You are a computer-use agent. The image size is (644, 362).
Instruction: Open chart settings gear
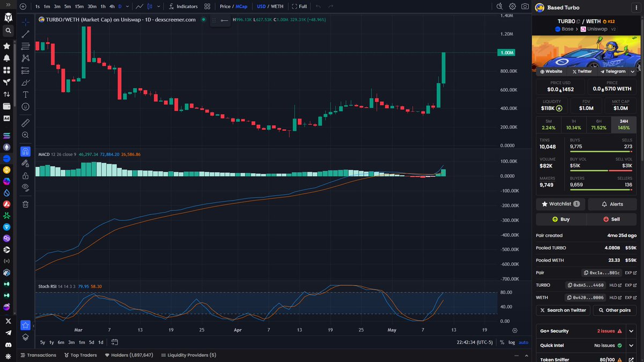pos(513,6)
